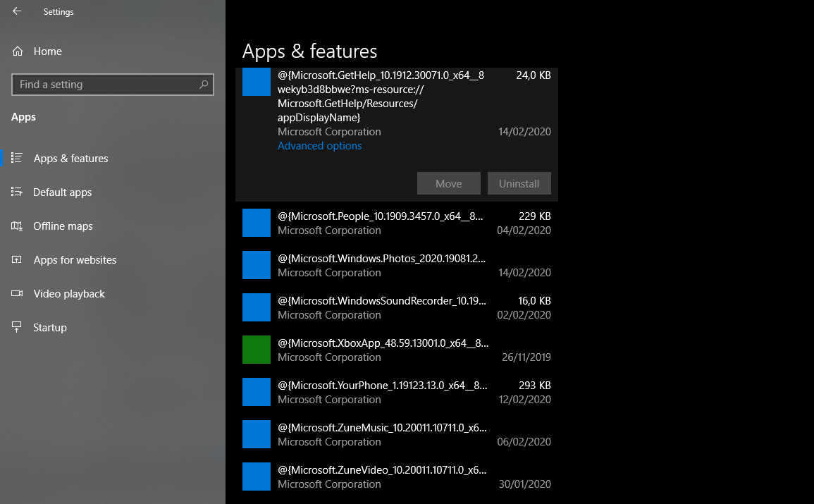Focus the Find a setting search box
The width and height of the screenshot is (814, 504).
pyautogui.click(x=113, y=85)
